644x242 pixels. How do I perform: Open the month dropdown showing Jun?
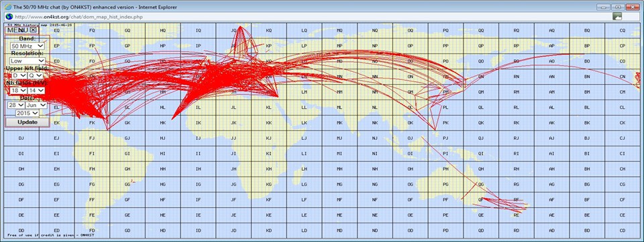coord(36,106)
